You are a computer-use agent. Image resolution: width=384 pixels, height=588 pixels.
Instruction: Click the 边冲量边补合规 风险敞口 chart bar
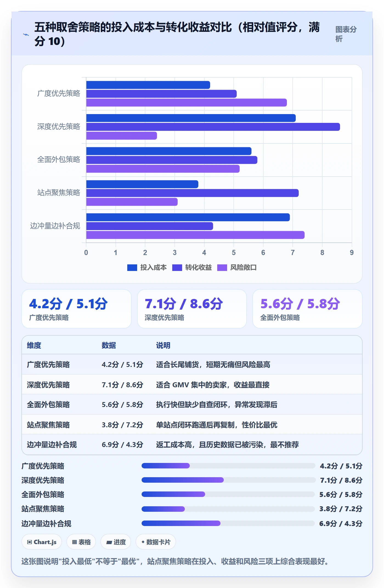pyautogui.click(x=195, y=235)
